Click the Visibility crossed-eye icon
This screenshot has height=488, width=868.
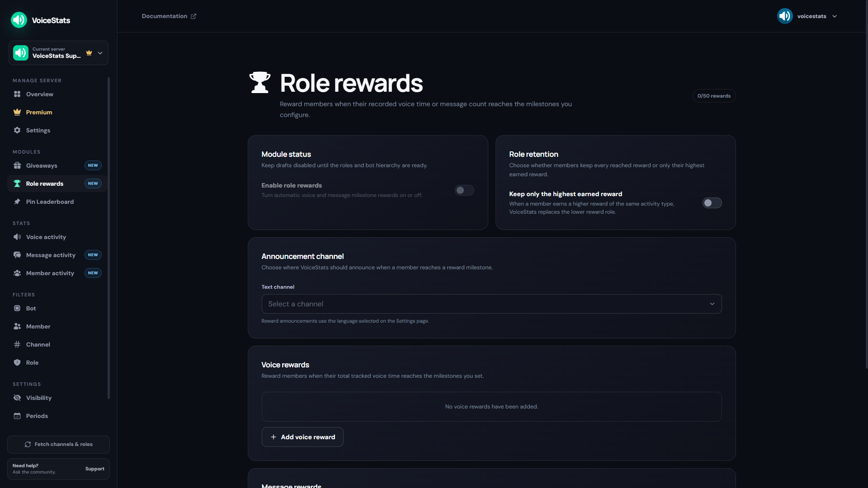pyautogui.click(x=17, y=398)
